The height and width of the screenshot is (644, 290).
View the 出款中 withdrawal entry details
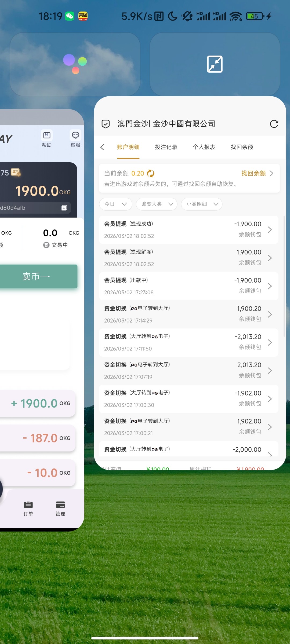pos(189,286)
